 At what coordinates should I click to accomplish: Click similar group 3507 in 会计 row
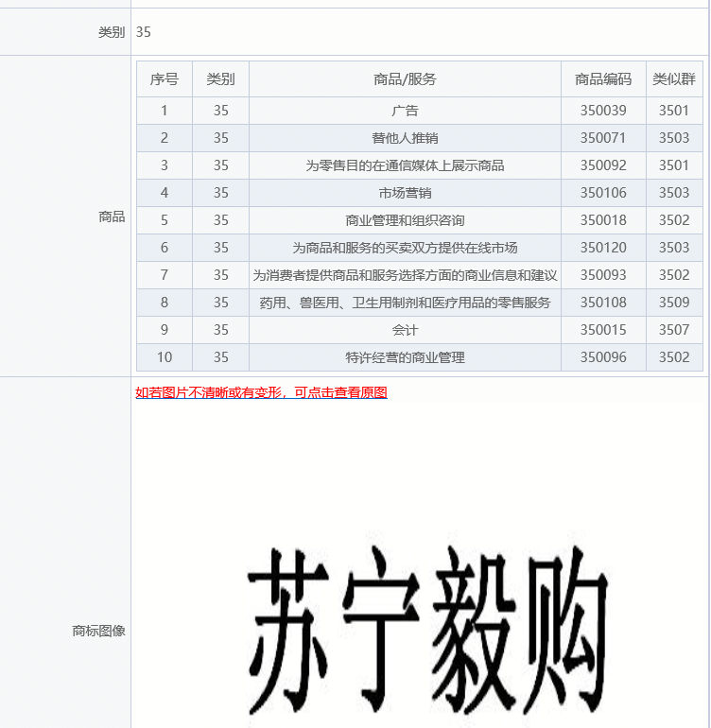coord(674,330)
